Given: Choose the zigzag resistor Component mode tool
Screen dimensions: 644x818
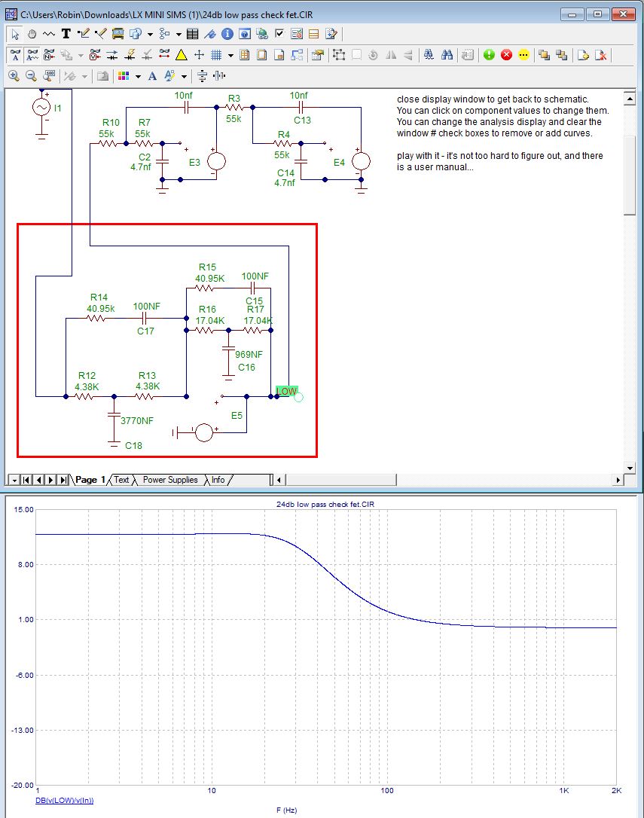Looking at the screenshot, I should [x=48, y=34].
